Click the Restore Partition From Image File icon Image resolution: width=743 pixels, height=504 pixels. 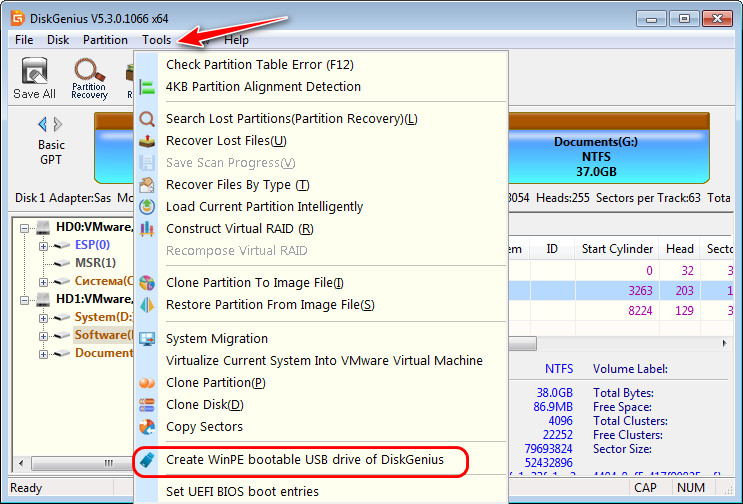[x=147, y=305]
